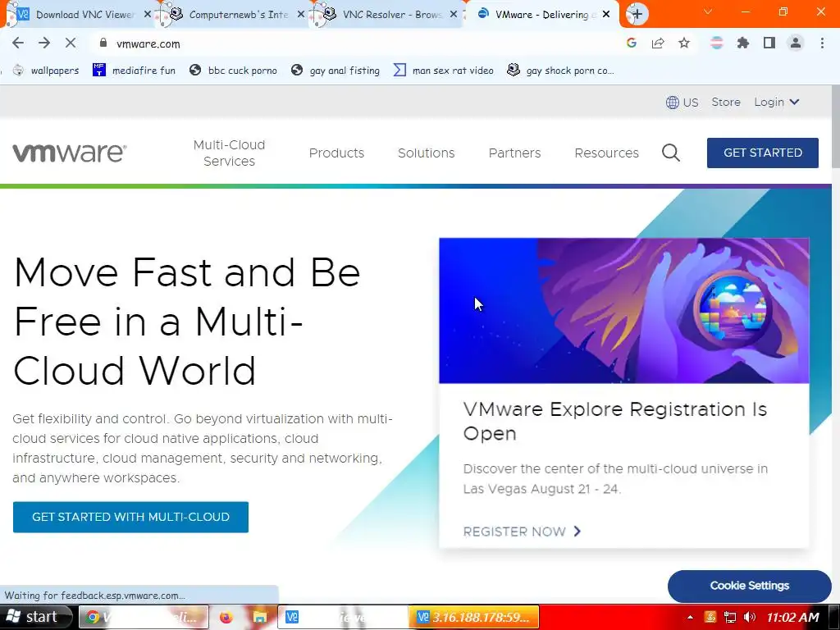Open Multi-Cloud Services menu

pos(230,153)
